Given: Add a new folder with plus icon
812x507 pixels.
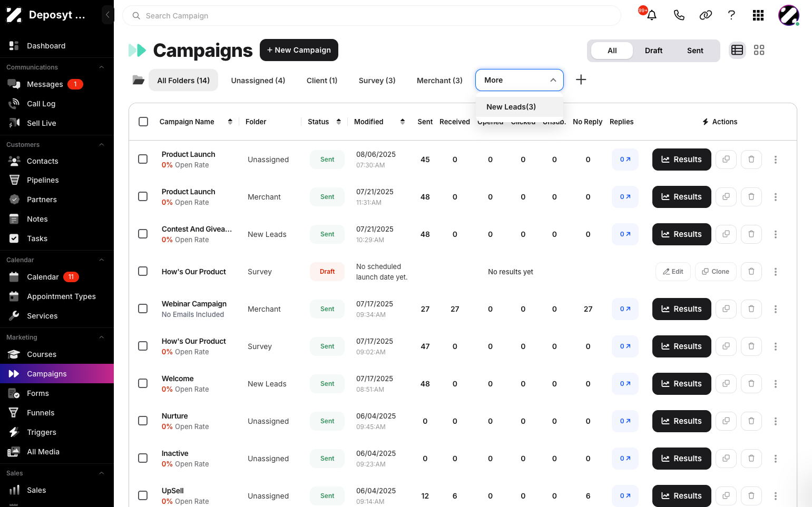Looking at the screenshot, I should click(x=581, y=79).
